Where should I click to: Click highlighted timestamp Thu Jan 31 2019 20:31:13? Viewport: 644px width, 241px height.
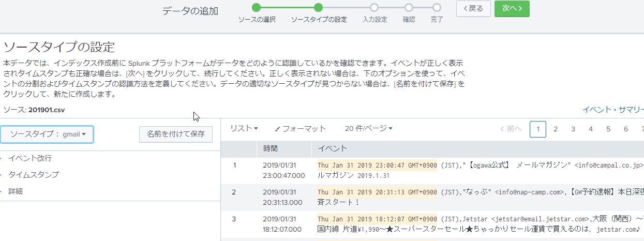377,192
